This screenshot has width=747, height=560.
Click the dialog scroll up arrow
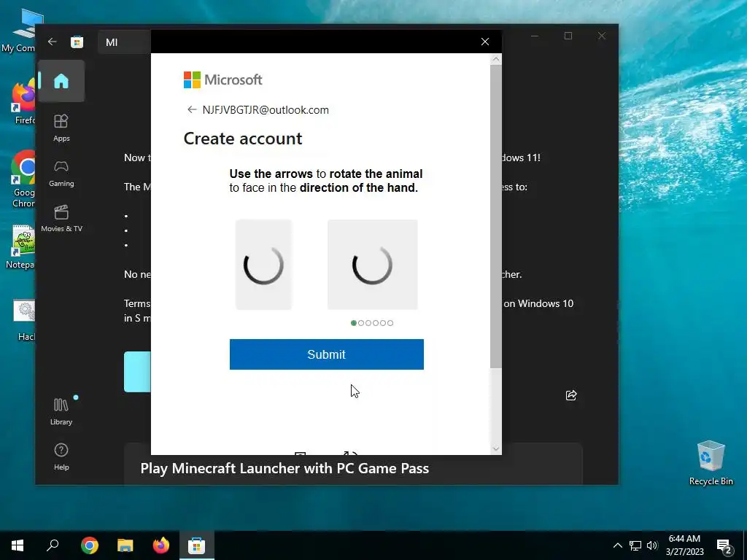click(x=495, y=59)
